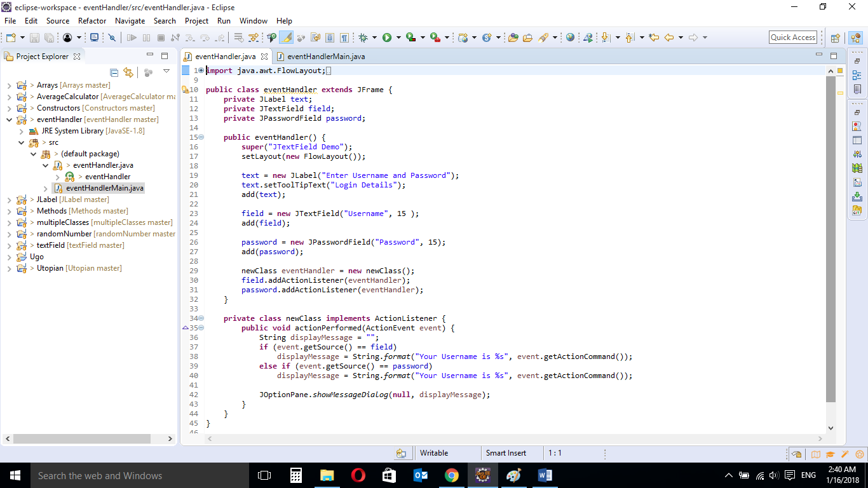Toggle Use Step Filters icon
Screen dimensions: 868x488
point(253,37)
